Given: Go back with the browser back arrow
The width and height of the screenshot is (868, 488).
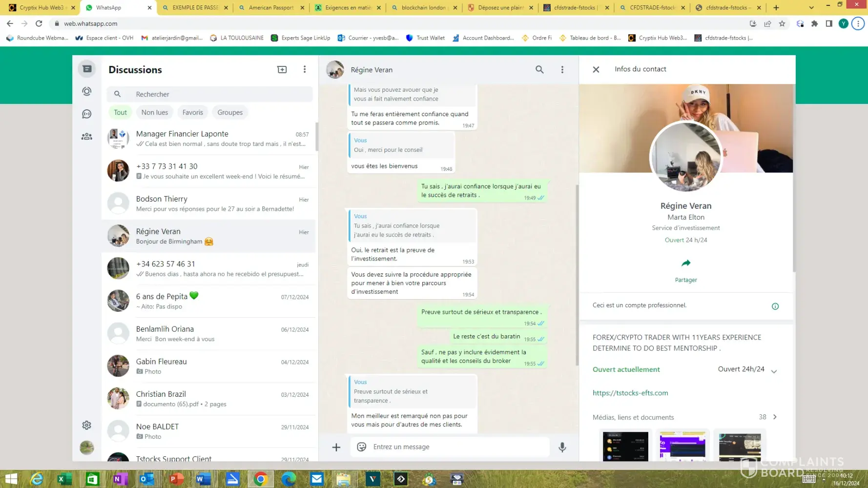Looking at the screenshot, I should click(10, 23).
